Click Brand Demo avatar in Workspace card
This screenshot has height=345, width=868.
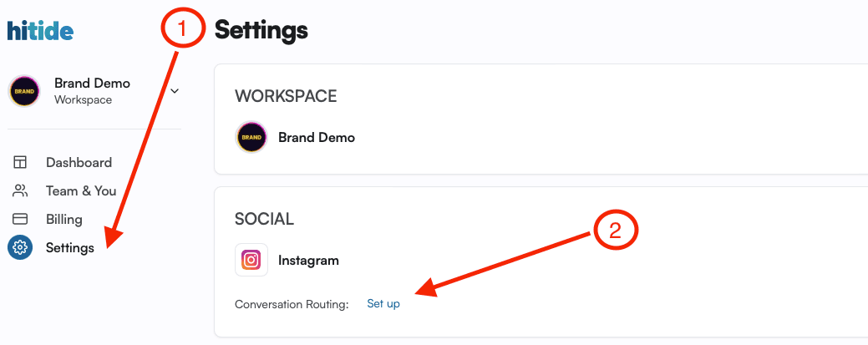point(251,137)
